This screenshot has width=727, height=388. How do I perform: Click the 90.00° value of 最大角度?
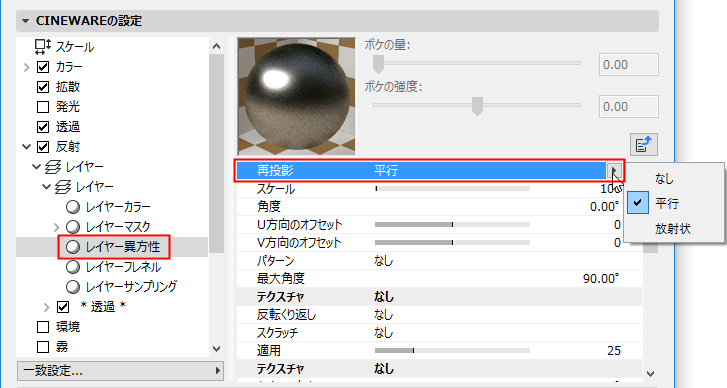pyautogui.click(x=601, y=279)
